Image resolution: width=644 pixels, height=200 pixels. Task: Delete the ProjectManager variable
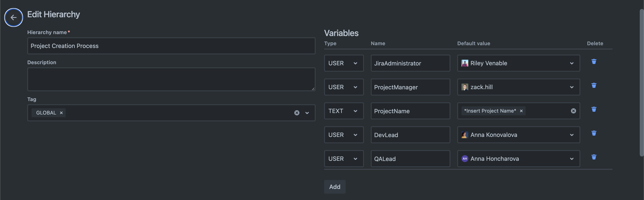click(594, 86)
